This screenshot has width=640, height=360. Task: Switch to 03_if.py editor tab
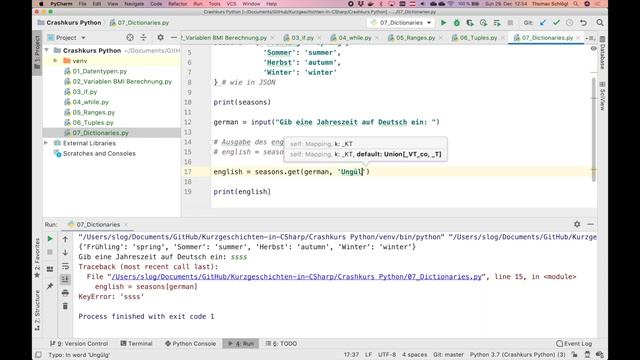pyautogui.click(x=302, y=38)
